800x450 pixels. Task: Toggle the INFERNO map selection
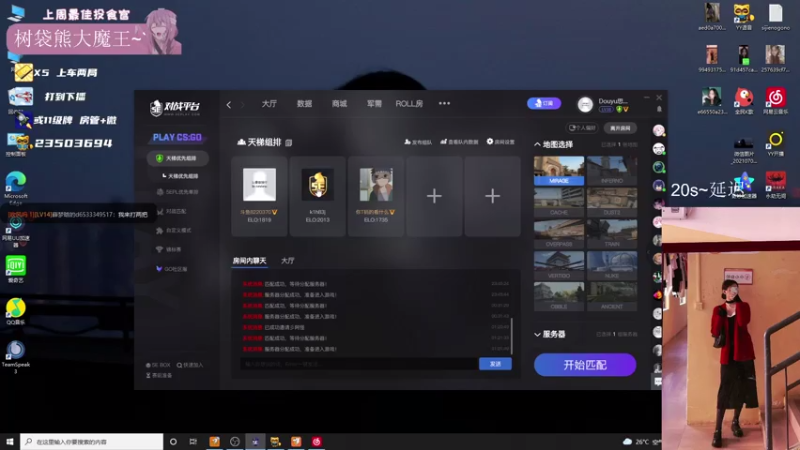tap(612, 171)
